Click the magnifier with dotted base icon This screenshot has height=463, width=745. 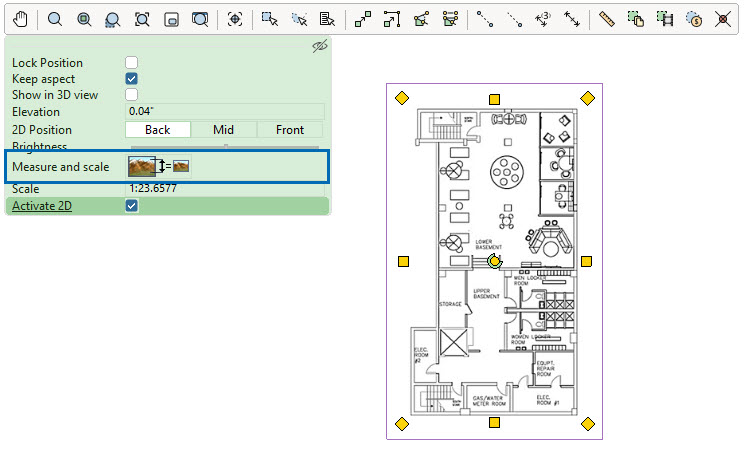(113, 19)
